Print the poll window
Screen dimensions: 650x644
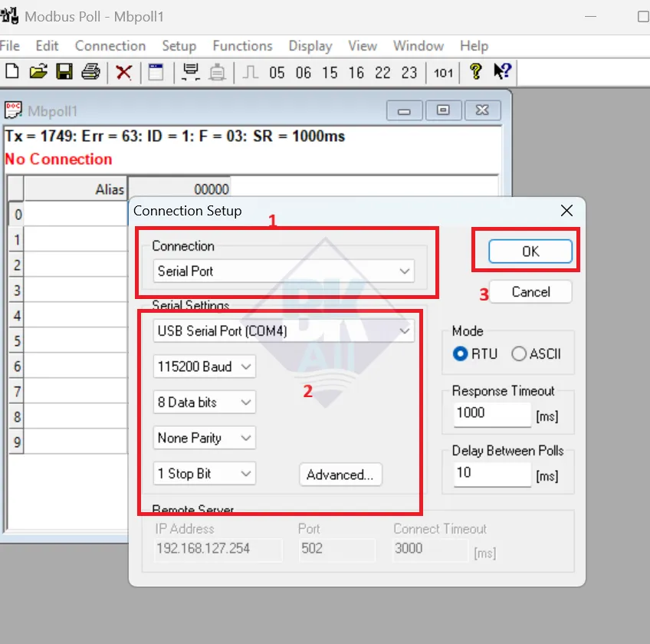point(90,71)
